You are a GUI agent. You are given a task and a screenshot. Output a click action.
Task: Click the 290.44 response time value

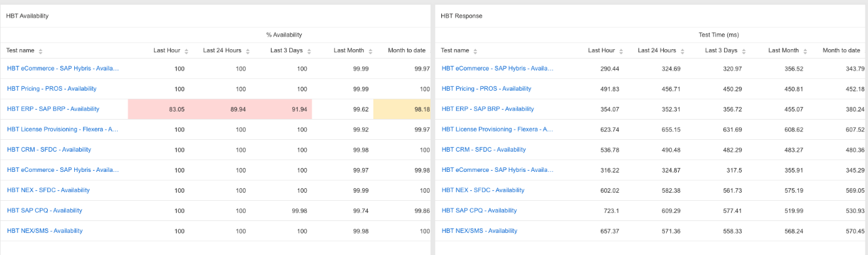pyautogui.click(x=610, y=69)
